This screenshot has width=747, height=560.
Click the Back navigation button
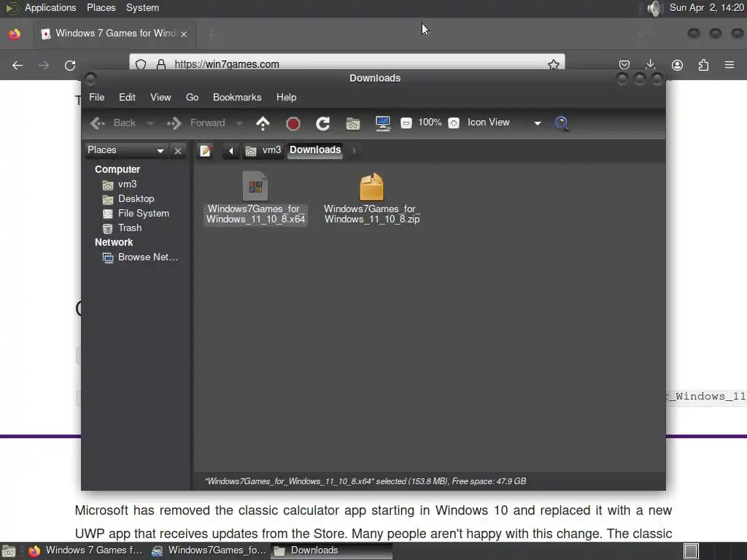(113, 122)
